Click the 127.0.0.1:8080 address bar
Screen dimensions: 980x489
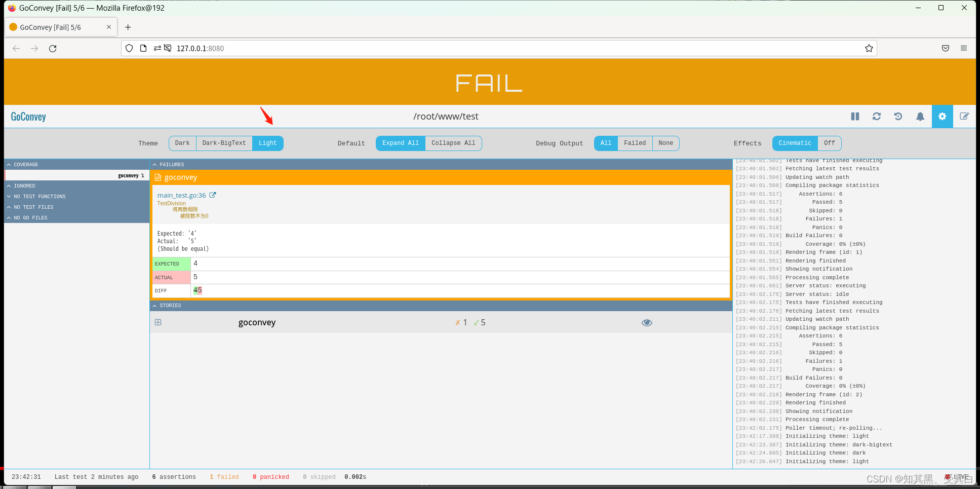[499, 49]
